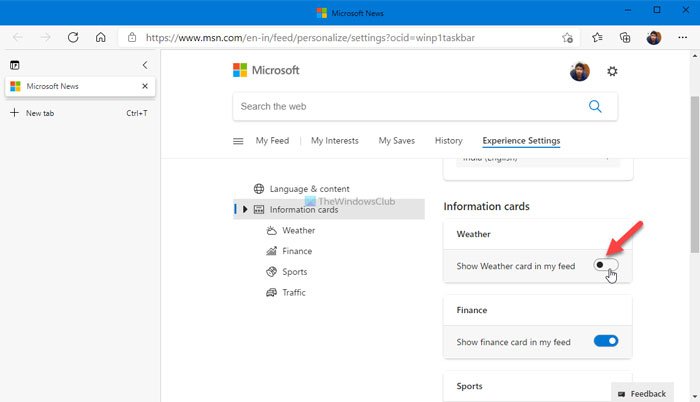Open MSN settings gear icon
This screenshot has width=700, height=402.
point(612,72)
